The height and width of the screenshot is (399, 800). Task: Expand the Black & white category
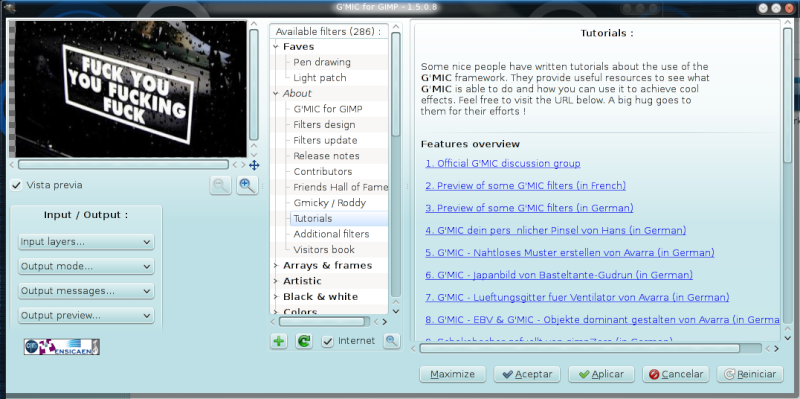click(276, 297)
